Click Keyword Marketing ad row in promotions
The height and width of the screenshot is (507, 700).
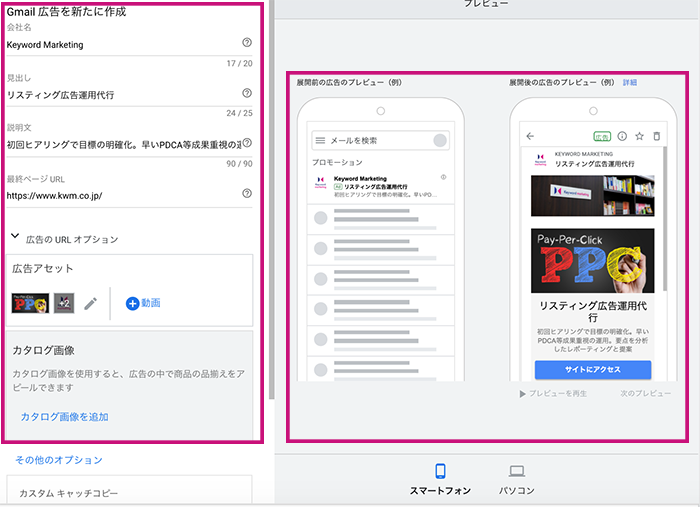(380, 187)
